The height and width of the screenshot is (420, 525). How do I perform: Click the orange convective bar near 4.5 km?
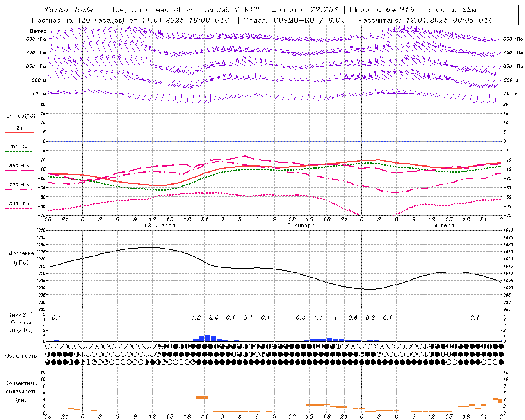click(202, 397)
